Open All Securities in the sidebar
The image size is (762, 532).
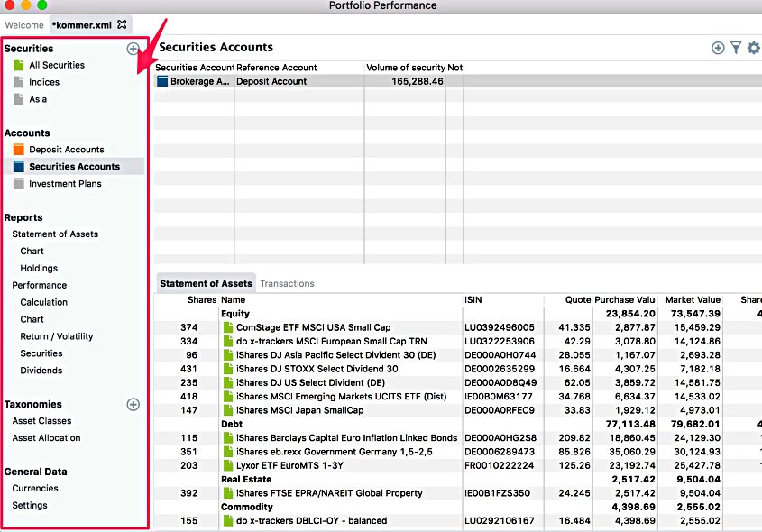[57, 65]
